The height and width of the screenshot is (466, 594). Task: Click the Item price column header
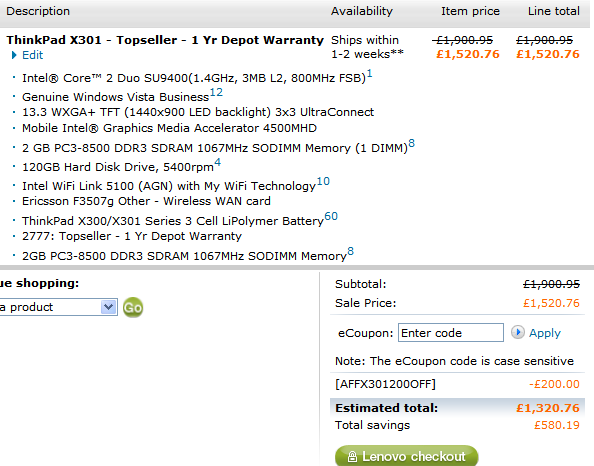[470, 11]
